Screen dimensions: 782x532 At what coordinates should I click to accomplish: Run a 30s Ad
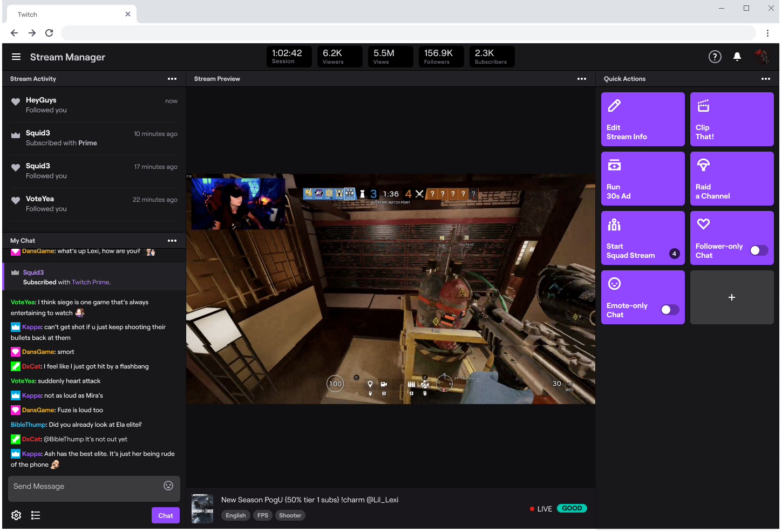pyautogui.click(x=642, y=179)
